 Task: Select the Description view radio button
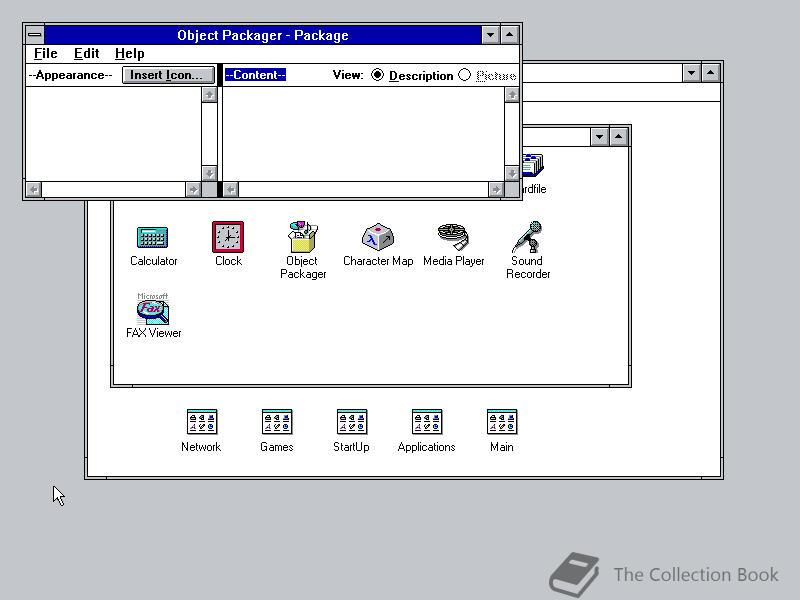(x=377, y=75)
